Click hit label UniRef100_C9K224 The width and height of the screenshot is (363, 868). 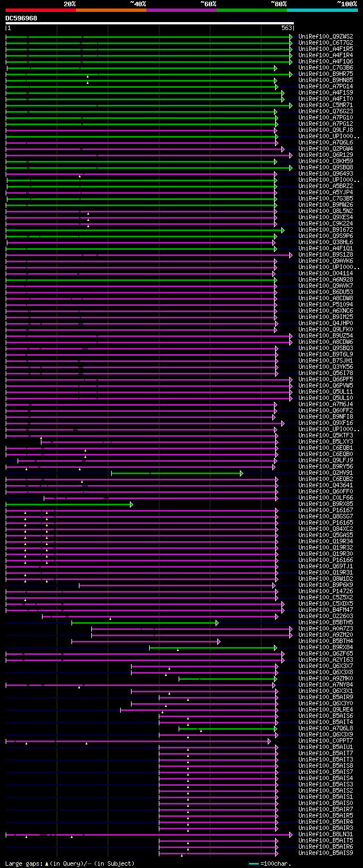[326, 223]
